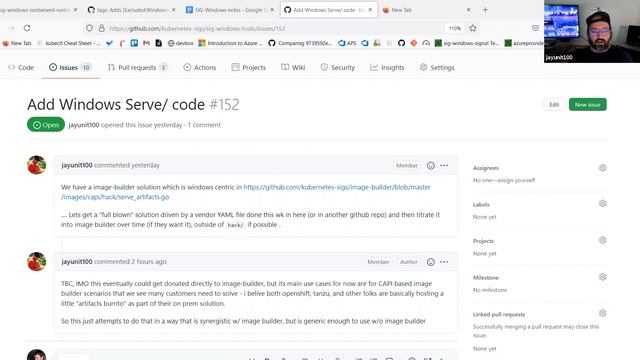
Task: Open the Wiki repository tab
Action: 293,67
